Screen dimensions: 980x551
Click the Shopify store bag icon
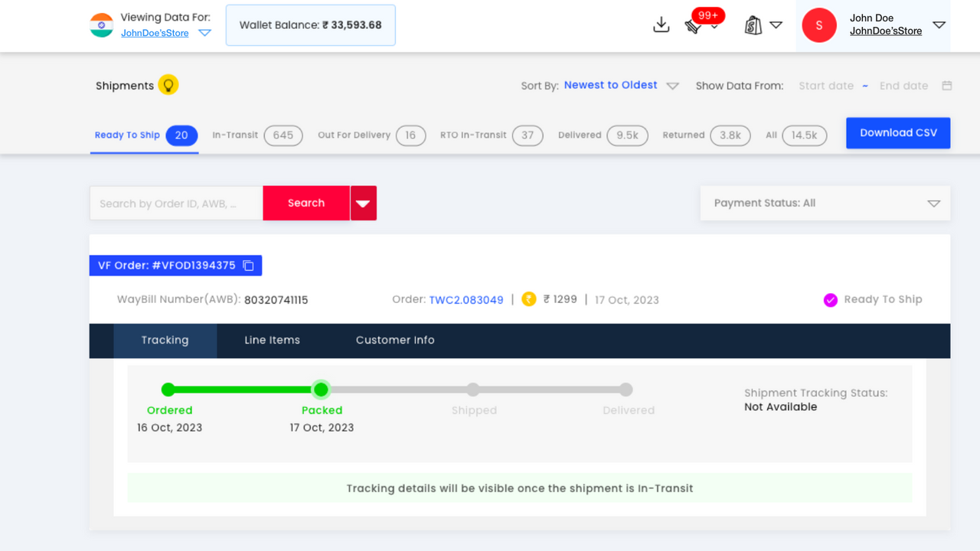pyautogui.click(x=753, y=24)
